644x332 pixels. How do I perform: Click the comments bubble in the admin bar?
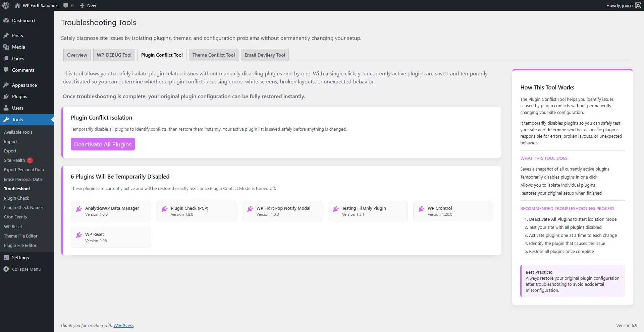tap(66, 5)
